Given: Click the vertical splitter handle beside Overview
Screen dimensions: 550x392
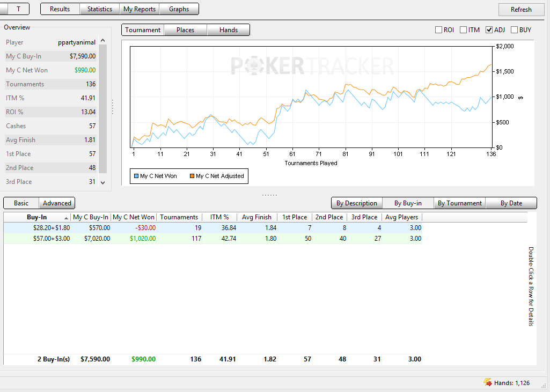Looking at the screenshot, I should 113,107.
